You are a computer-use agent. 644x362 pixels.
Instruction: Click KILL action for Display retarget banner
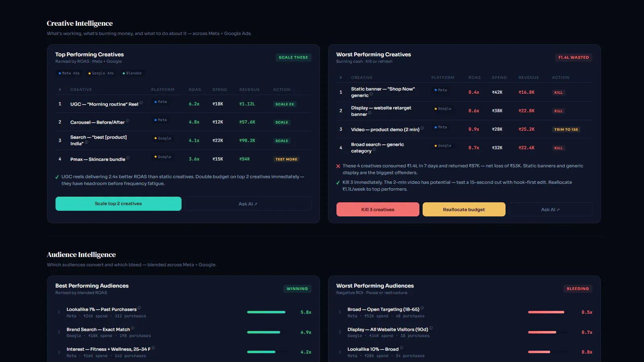pyautogui.click(x=558, y=111)
